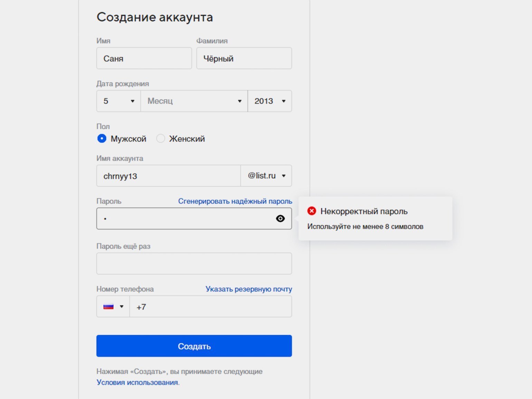The height and width of the screenshot is (399, 532).
Task: Focus the account name field chrnyy13
Action: (x=169, y=175)
